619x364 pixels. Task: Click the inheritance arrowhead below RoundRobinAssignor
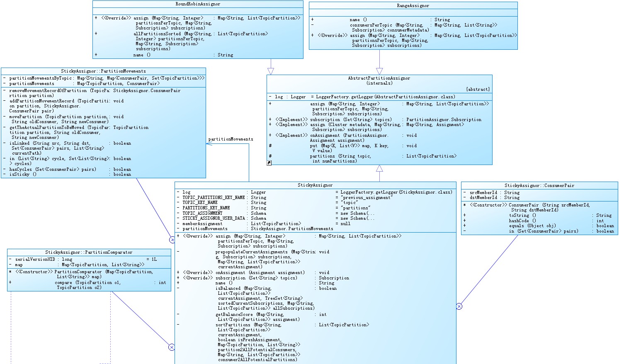tap(271, 71)
